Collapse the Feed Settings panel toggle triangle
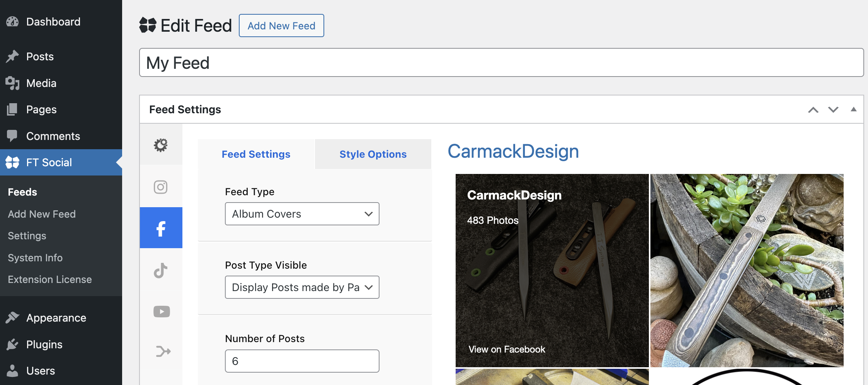This screenshot has width=868, height=385. pos(854,109)
